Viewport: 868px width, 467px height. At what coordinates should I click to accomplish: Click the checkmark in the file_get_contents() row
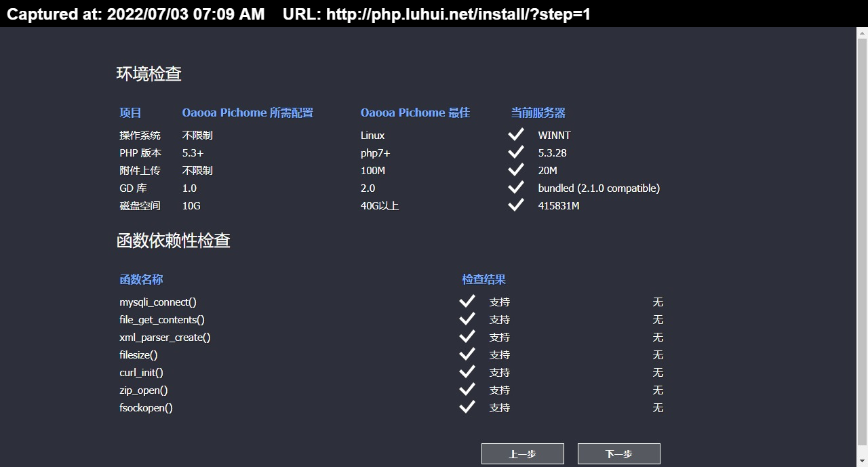click(x=467, y=318)
